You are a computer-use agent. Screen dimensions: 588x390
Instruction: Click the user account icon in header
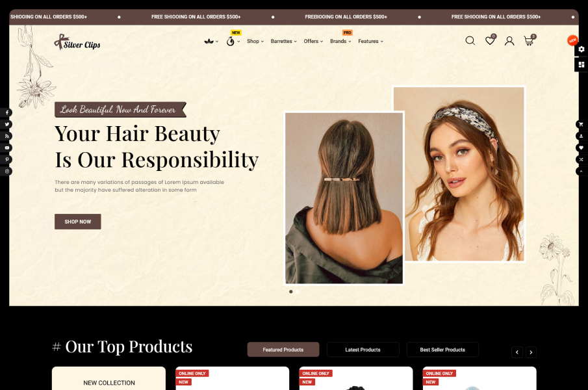tap(509, 41)
